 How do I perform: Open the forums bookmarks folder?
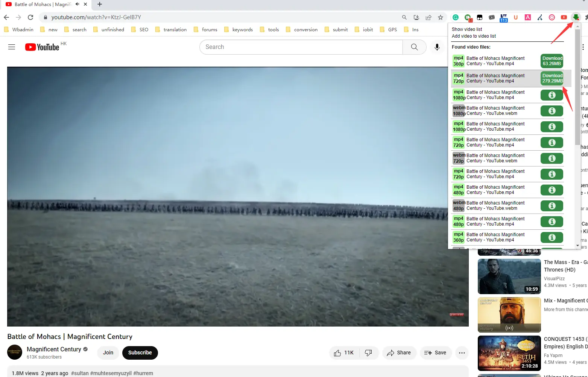tap(205, 29)
